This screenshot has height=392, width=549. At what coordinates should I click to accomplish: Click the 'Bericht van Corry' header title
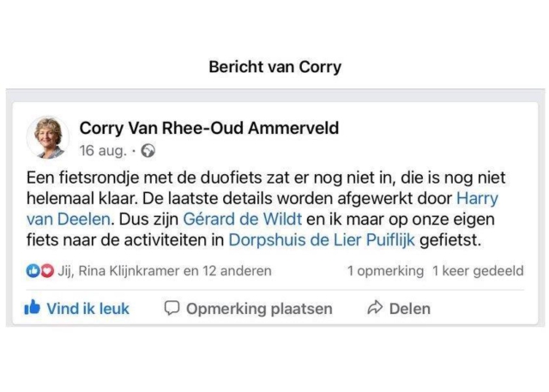pyautogui.click(x=274, y=67)
